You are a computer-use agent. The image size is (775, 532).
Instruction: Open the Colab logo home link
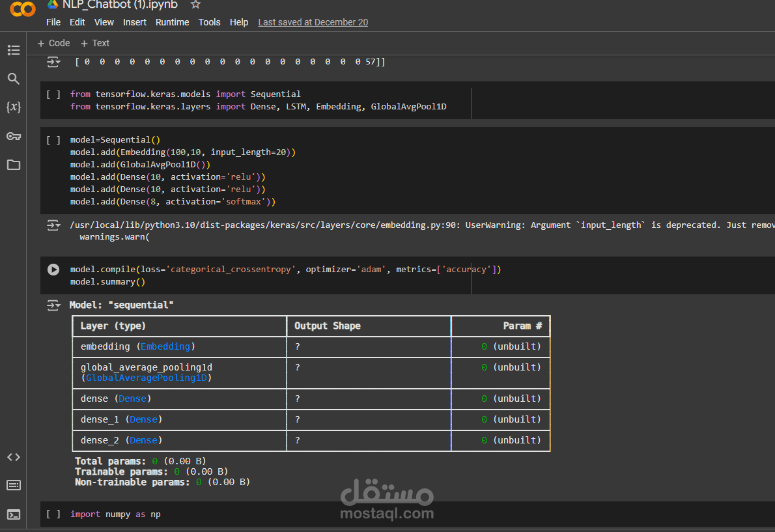tap(23, 8)
